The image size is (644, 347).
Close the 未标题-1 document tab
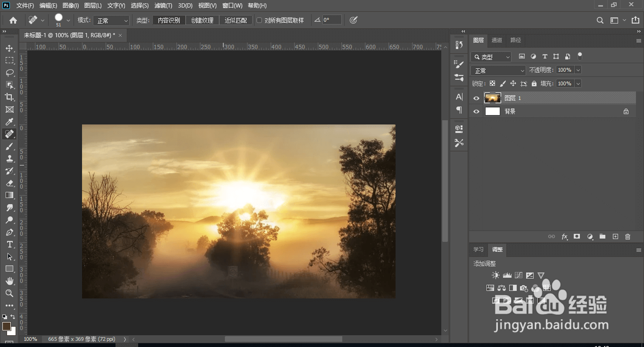click(120, 35)
